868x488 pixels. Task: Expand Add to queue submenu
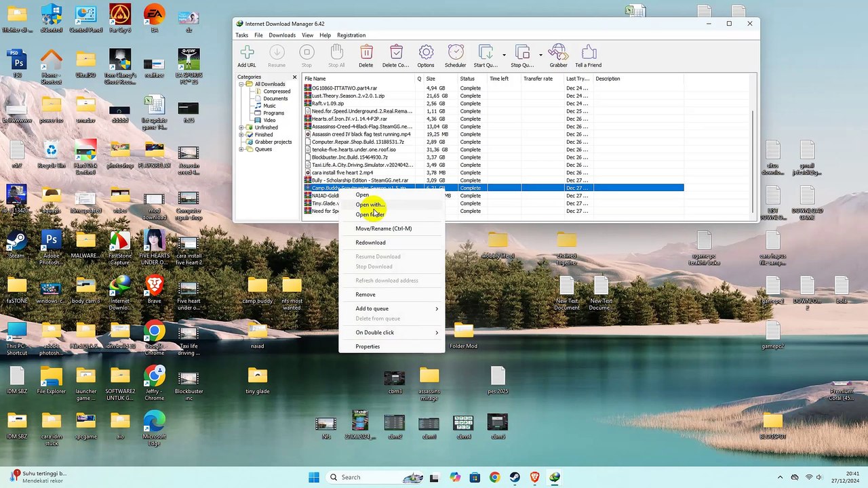click(391, 309)
